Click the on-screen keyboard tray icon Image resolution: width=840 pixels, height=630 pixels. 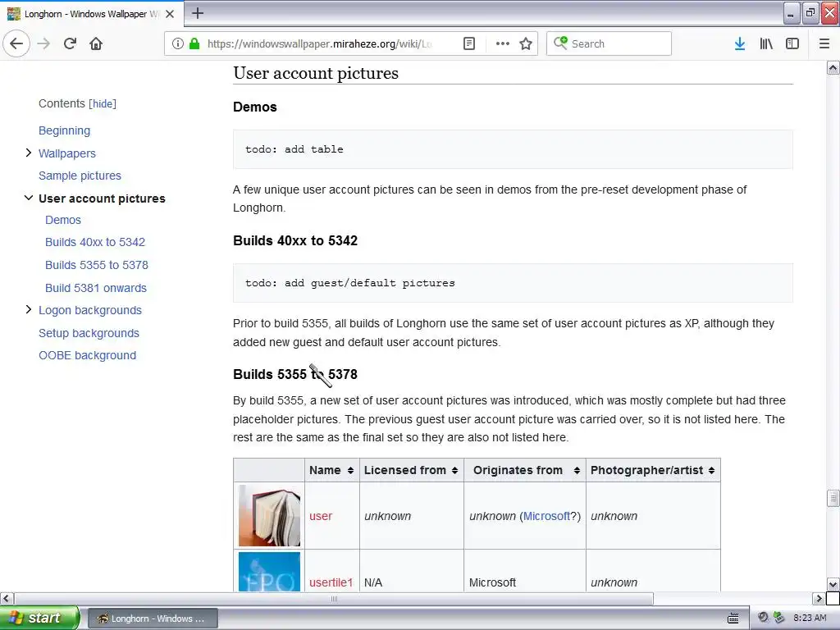[733, 619]
